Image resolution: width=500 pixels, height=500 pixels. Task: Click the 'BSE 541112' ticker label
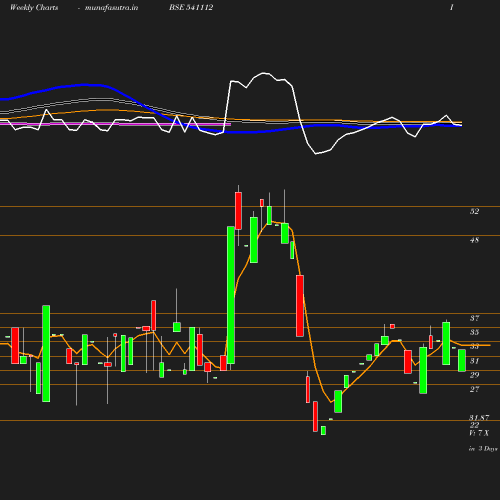pos(191,7)
